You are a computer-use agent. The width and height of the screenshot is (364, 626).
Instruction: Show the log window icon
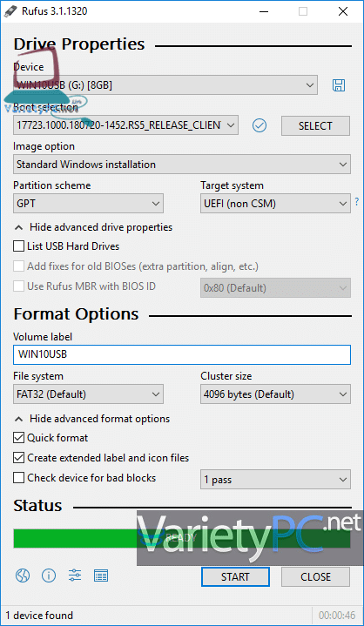[x=101, y=576]
